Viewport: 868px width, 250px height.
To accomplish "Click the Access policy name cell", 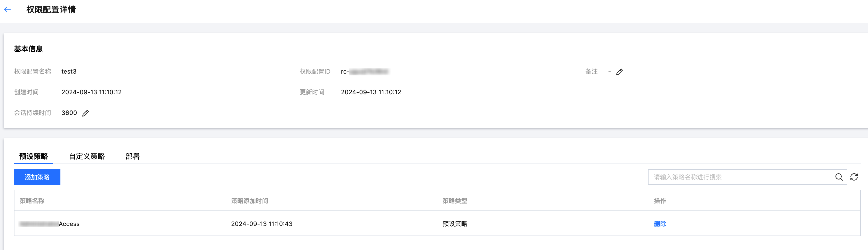I will point(50,224).
